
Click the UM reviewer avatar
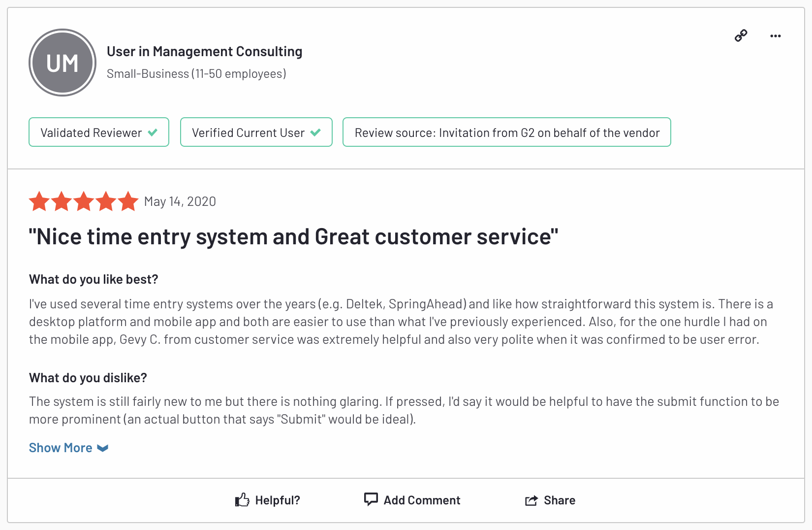(x=62, y=63)
